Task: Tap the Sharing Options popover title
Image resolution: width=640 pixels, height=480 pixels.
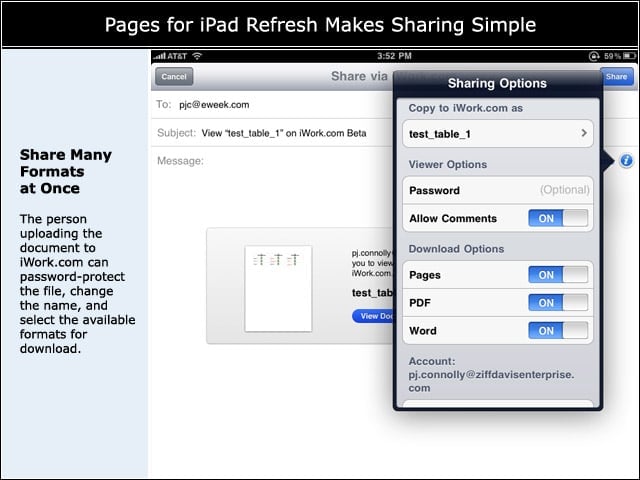Action: point(497,83)
